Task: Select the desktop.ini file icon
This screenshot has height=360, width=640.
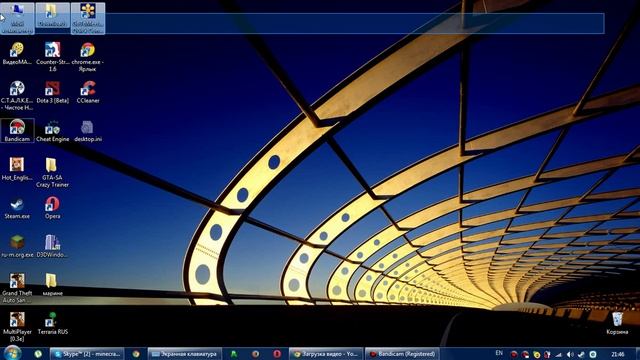Action: pyautogui.click(x=88, y=131)
